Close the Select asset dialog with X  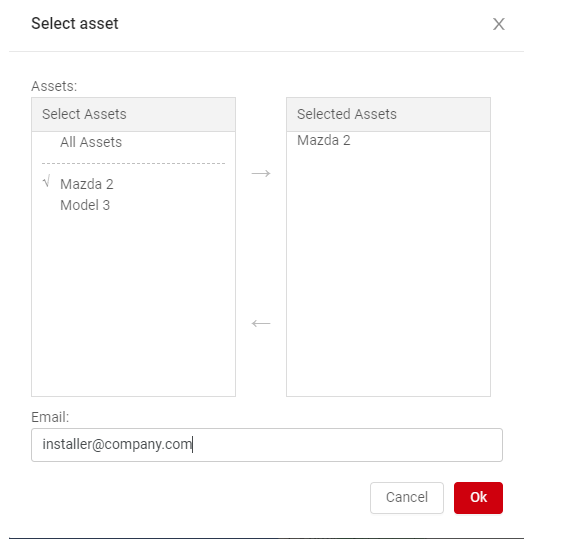click(x=499, y=24)
